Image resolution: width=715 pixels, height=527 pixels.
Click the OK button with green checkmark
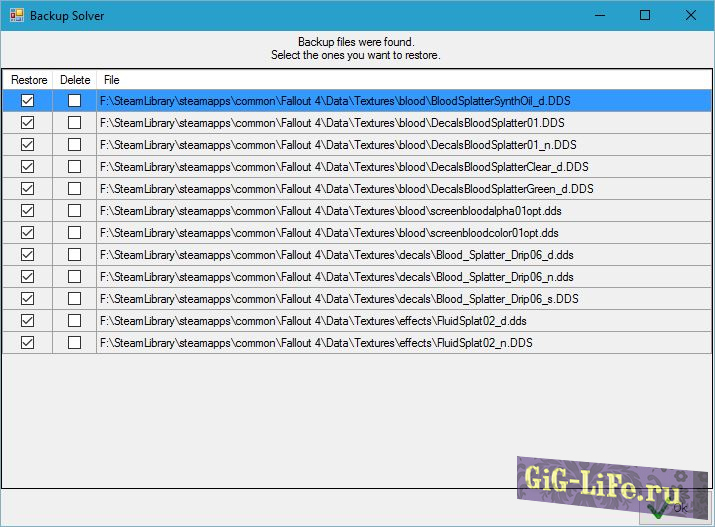point(668,508)
